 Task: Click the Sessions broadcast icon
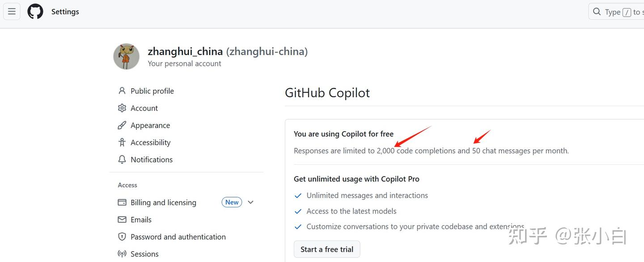tap(122, 254)
